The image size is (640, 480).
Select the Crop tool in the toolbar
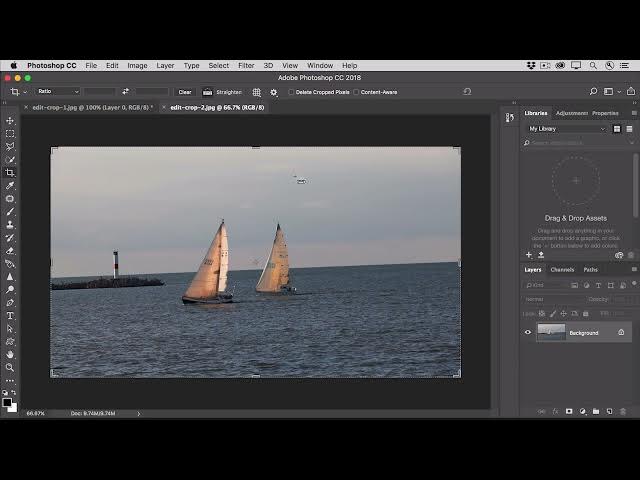tap(10, 172)
